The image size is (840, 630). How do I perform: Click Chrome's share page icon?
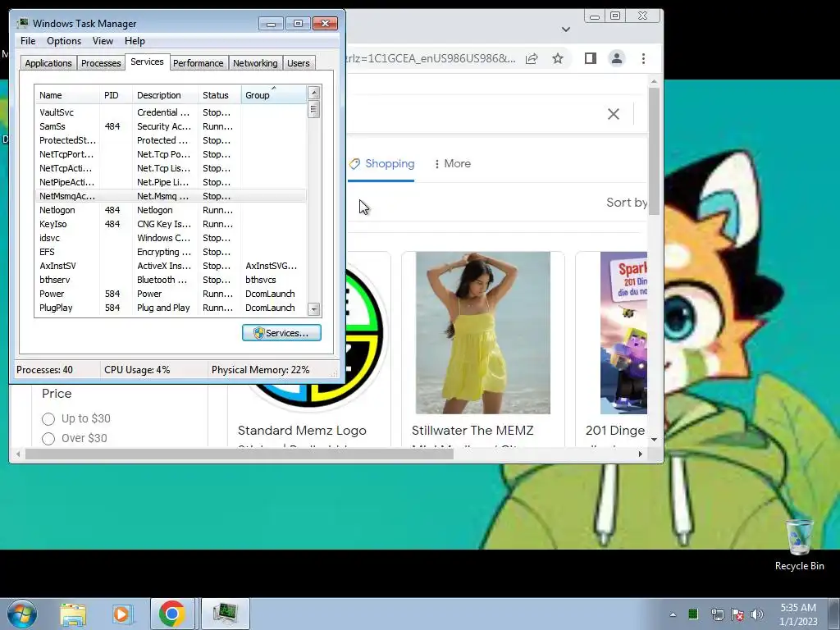[532, 58]
